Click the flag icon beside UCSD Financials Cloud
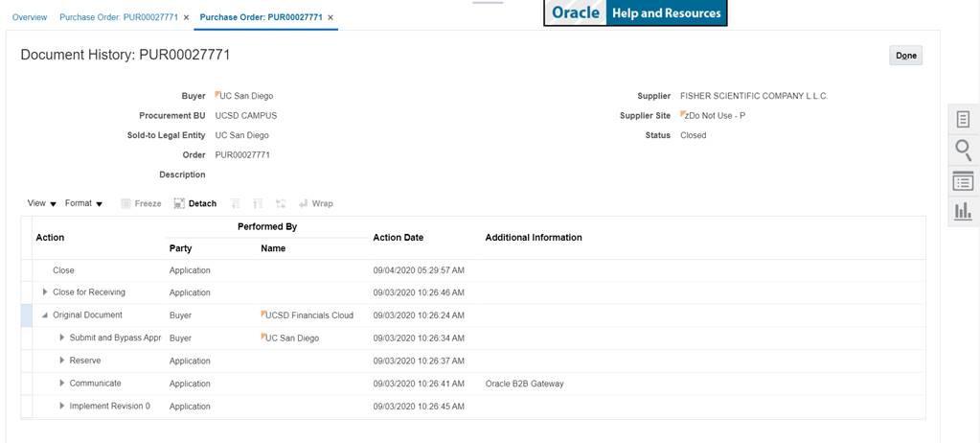Viewport: 980px width, 443px height. pos(263,315)
